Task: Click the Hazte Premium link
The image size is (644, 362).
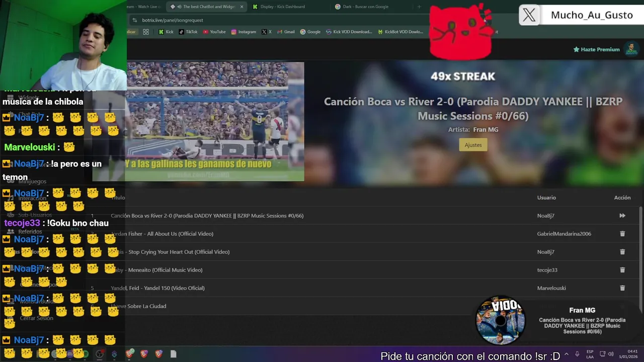Action: [x=596, y=49]
